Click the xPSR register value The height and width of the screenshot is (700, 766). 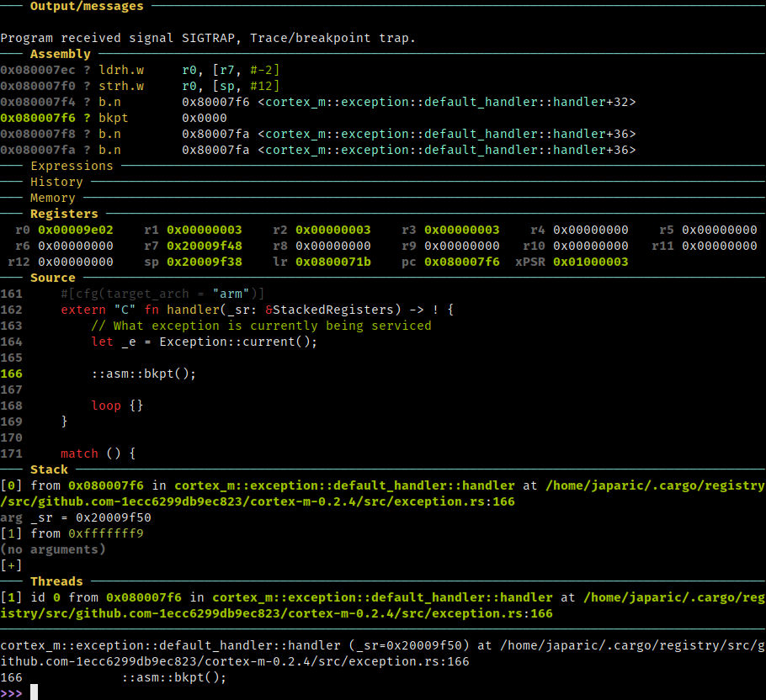click(x=591, y=262)
